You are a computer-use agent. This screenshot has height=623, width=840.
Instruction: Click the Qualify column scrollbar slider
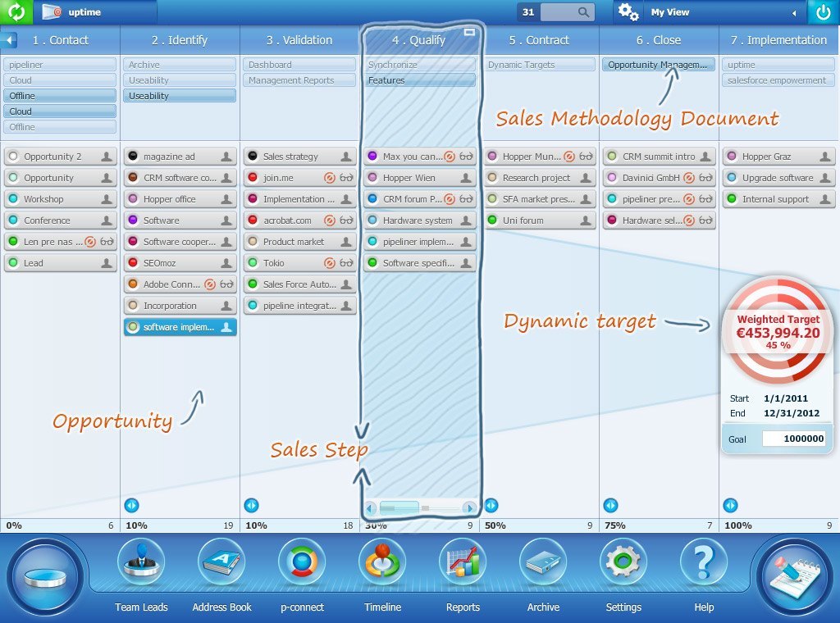[399, 507]
